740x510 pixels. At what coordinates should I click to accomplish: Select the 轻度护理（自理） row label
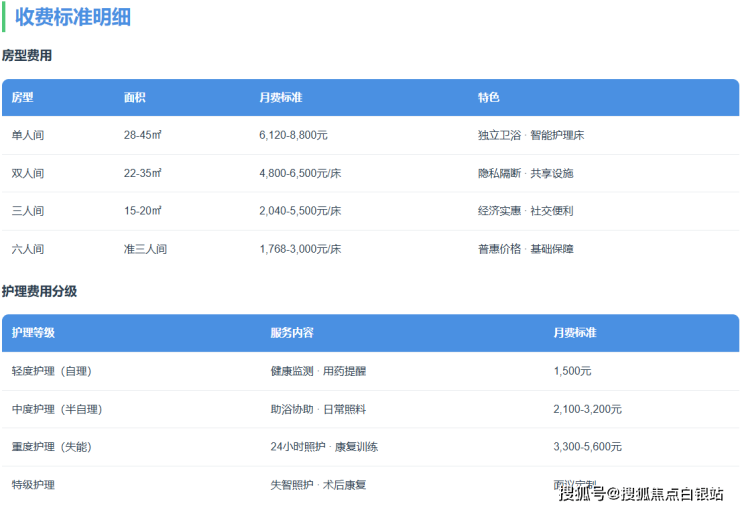click(x=51, y=371)
